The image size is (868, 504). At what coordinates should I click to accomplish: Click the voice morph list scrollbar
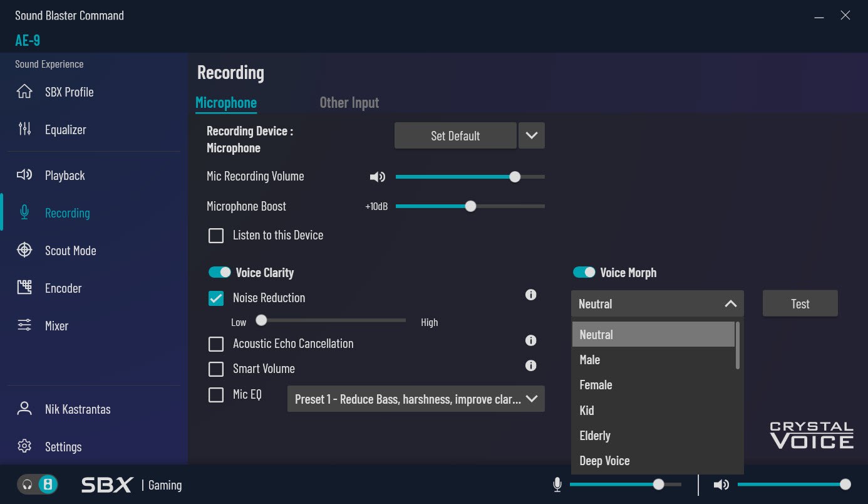click(x=738, y=345)
